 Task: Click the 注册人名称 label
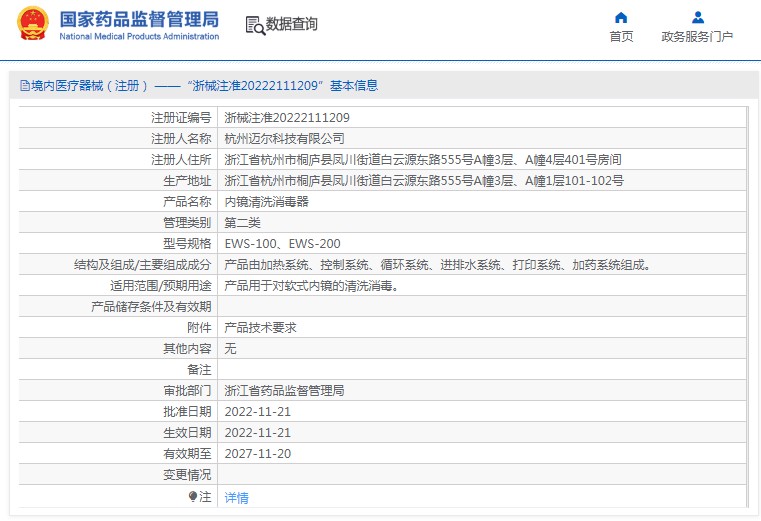[181, 139]
